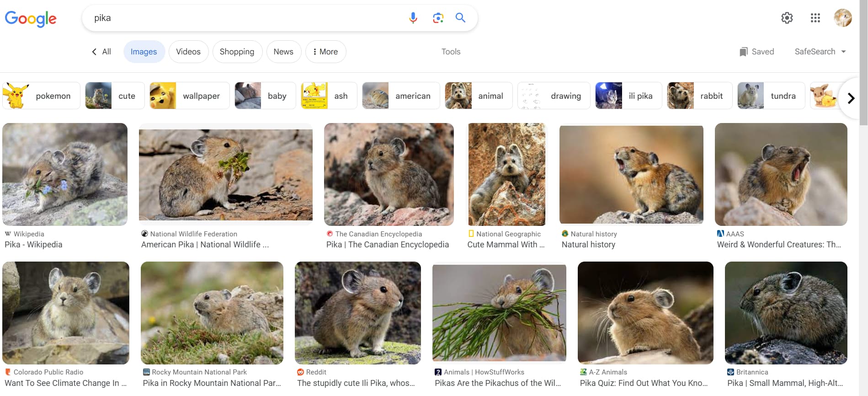Visit 'Want To See Climate Change' link
Viewport: 868px width, 396px height.
[x=65, y=383]
